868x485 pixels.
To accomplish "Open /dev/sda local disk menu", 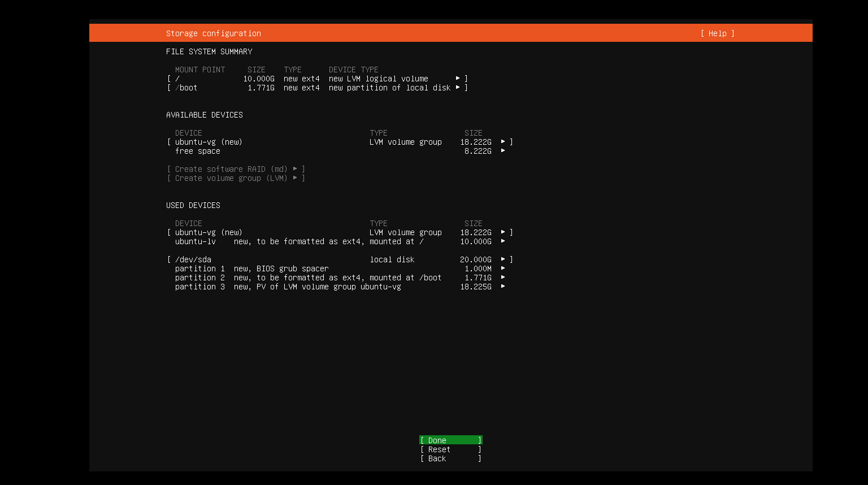I will point(503,259).
